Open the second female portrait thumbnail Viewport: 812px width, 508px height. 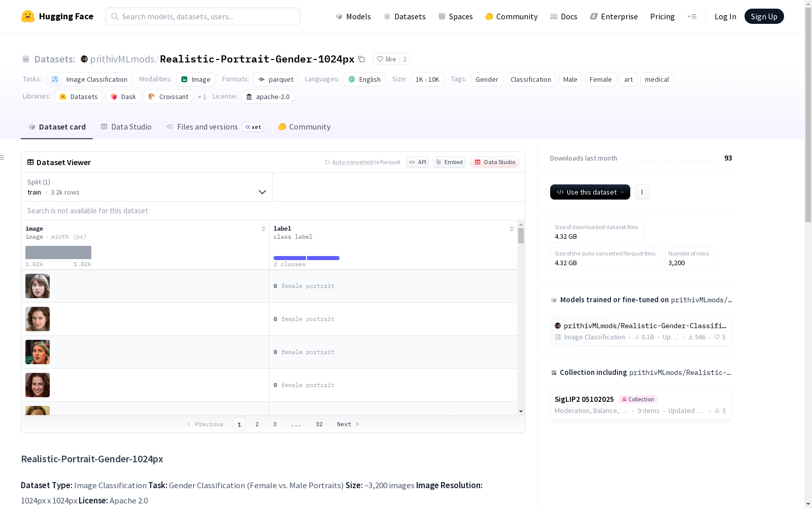pos(38,319)
